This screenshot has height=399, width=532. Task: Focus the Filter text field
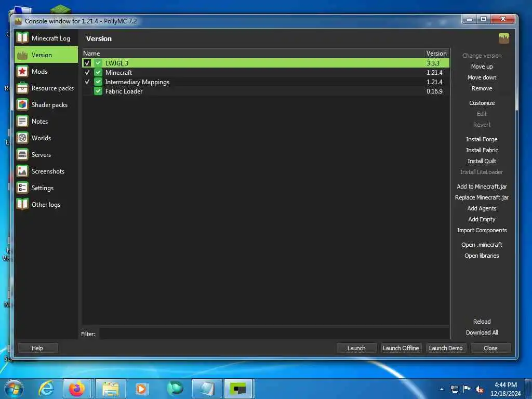[x=274, y=334]
